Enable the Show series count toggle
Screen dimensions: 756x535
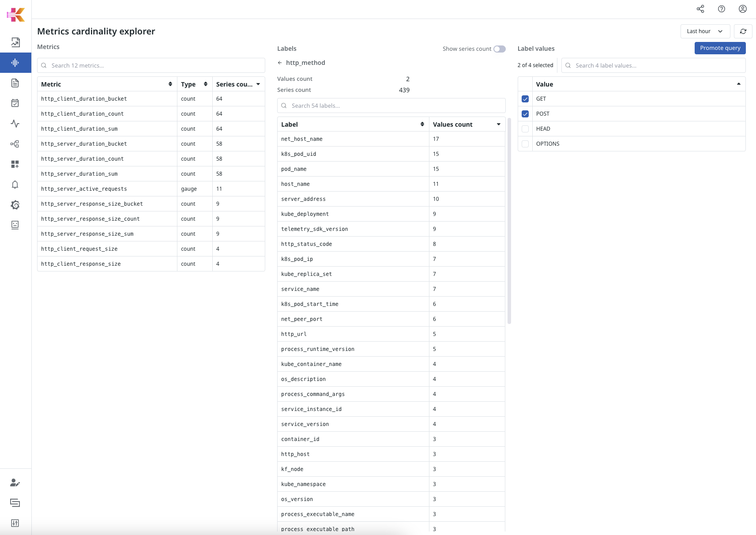point(499,49)
